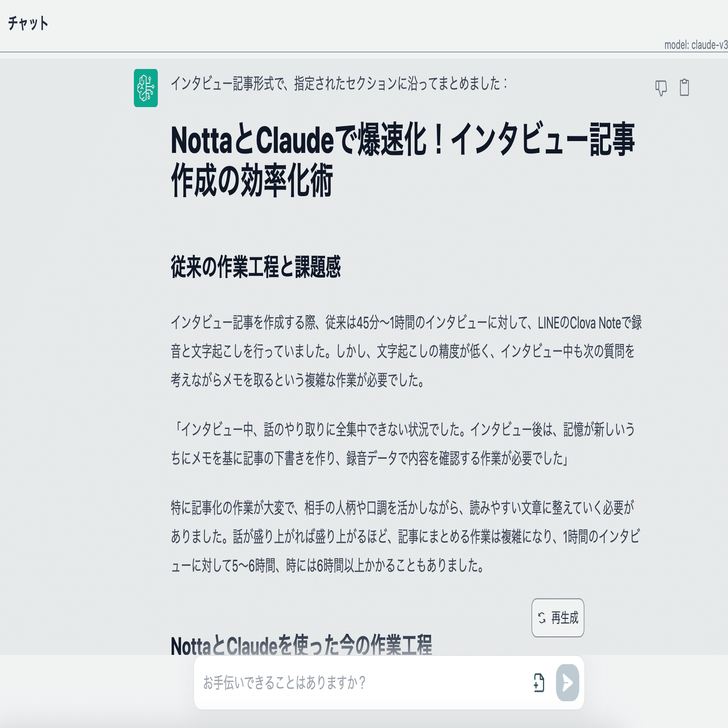Click the thumbs-down feedback icon
The image size is (728, 728).
point(661,88)
